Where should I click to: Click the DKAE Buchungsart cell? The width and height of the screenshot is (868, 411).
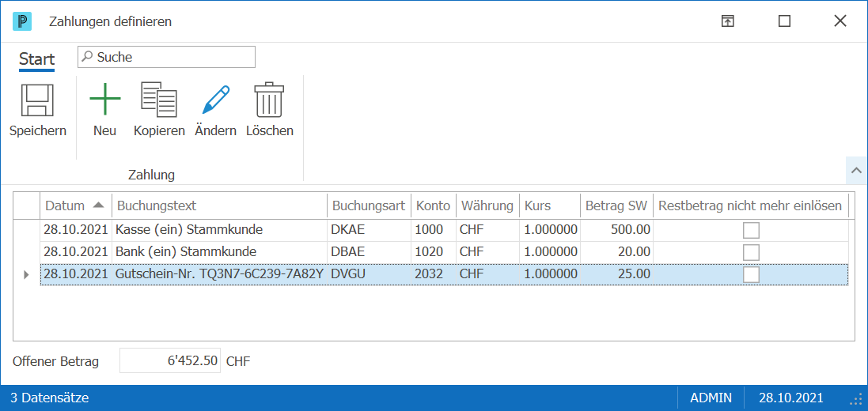pyautogui.click(x=369, y=230)
